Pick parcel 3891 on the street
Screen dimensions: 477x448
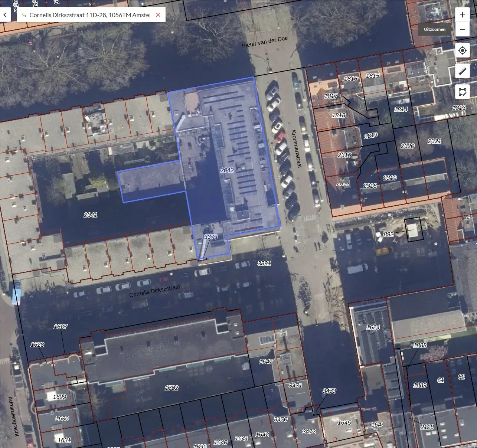click(264, 263)
